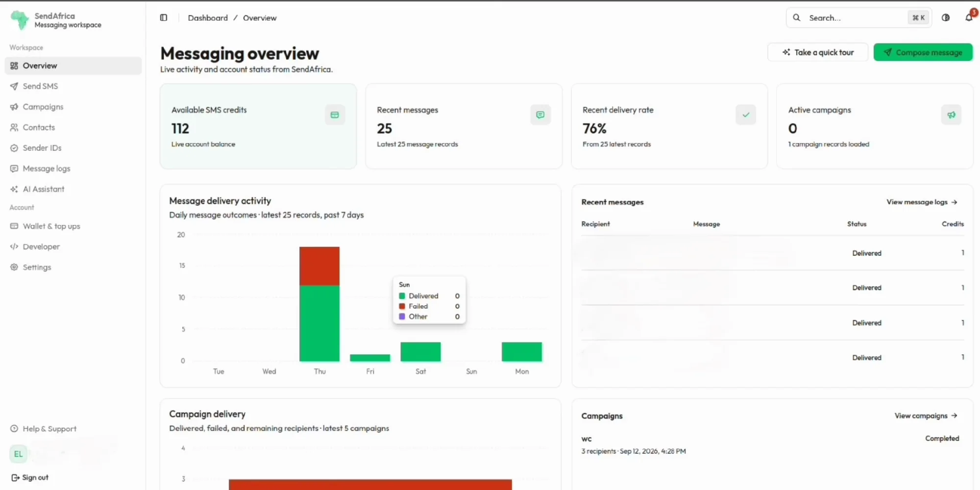
Task: Click the wc campaign entry
Action: (x=770, y=445)
